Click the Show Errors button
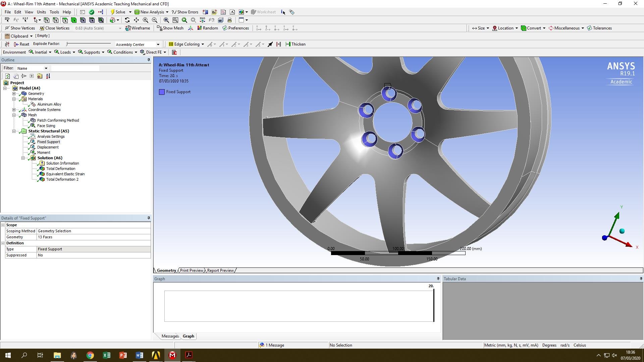This screenshot has height=362, width=644. point(185,12)
